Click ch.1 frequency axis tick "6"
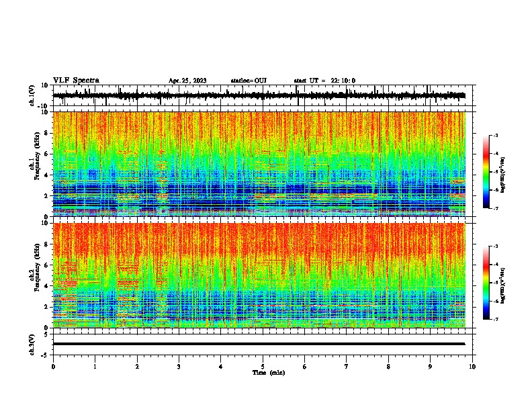Viewport: 532px width, 411px height. coord(46,154)
